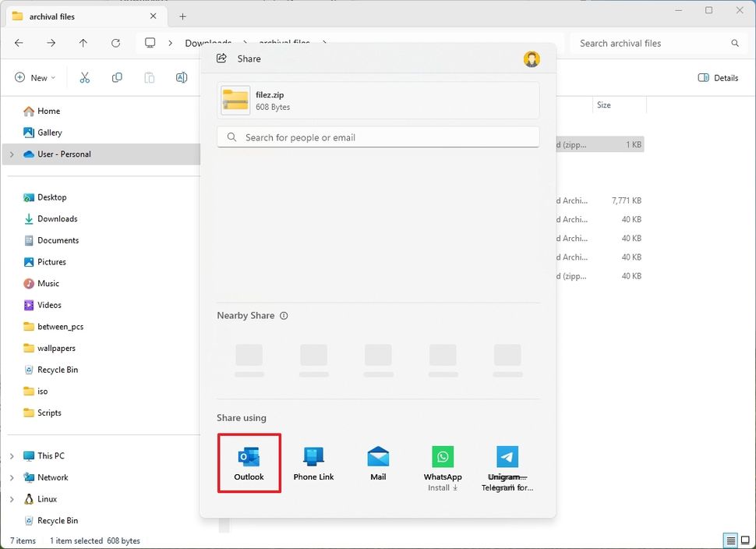Screen dimensions: 756x549
Task: Click the account avatar in the Share dialog
Action: point(532,58)
